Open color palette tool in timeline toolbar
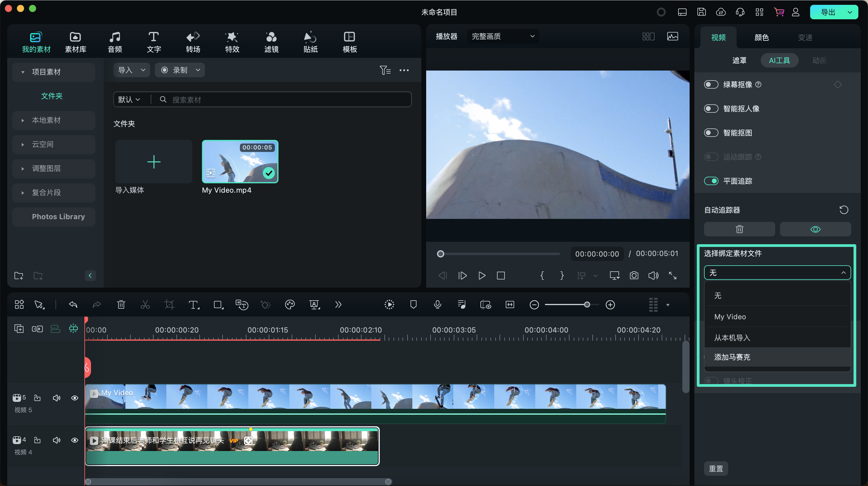Screen dimensions: 868x486 click(x=290, y=305)
